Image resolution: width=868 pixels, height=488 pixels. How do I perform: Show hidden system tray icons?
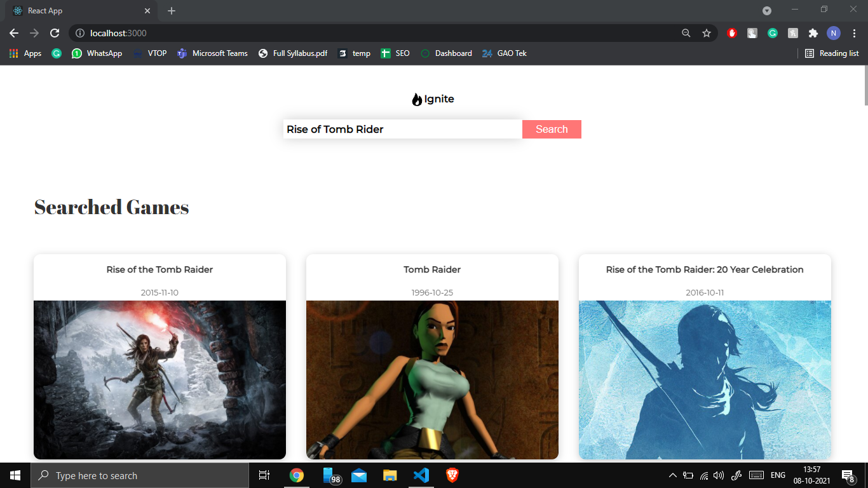coord(672,475)
